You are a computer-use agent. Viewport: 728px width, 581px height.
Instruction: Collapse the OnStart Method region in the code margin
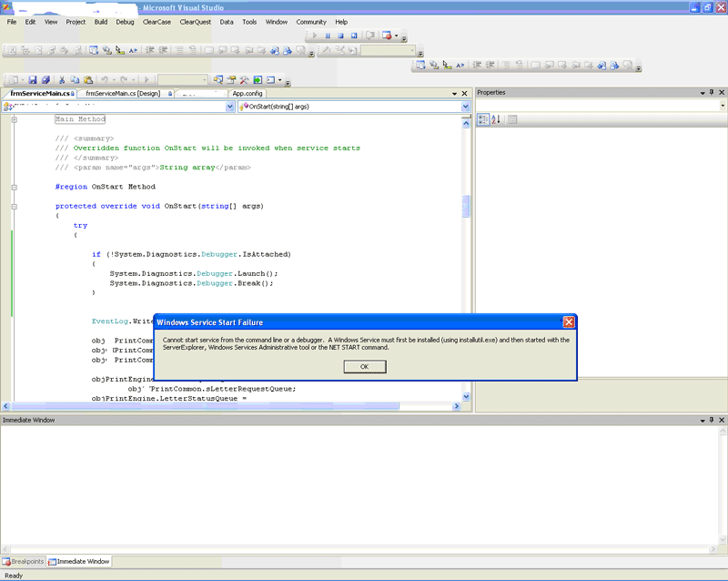pyautogui.click(x=14, y=187)
